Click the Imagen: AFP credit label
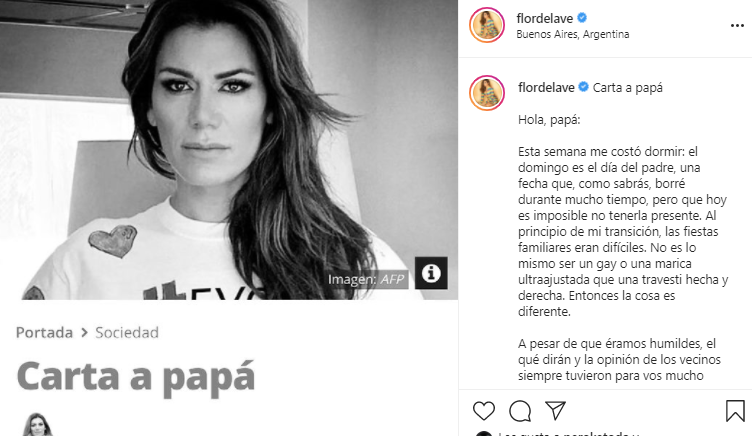Viewport: 752px width, 436px height. click(x=367, y=279)
